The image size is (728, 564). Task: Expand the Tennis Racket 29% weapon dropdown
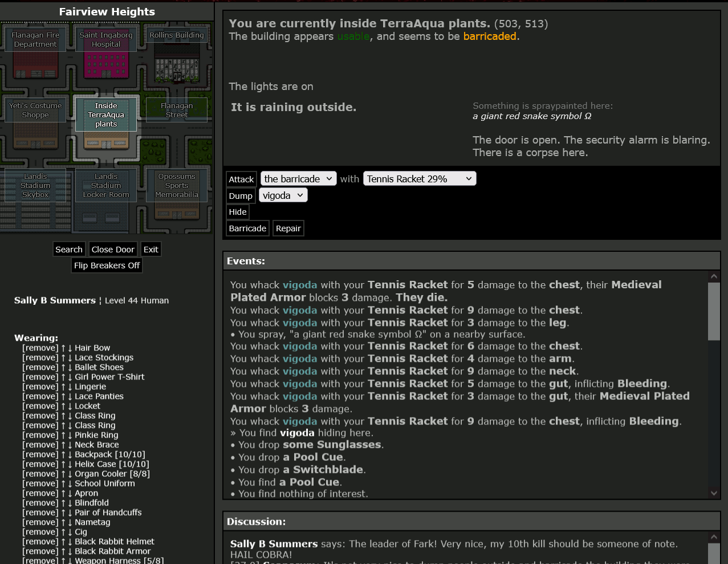[419, 179]
